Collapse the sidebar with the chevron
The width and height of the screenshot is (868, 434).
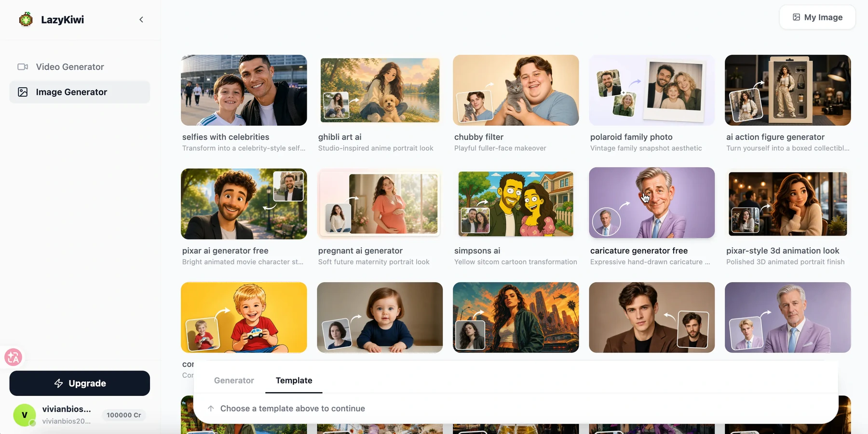141,20
